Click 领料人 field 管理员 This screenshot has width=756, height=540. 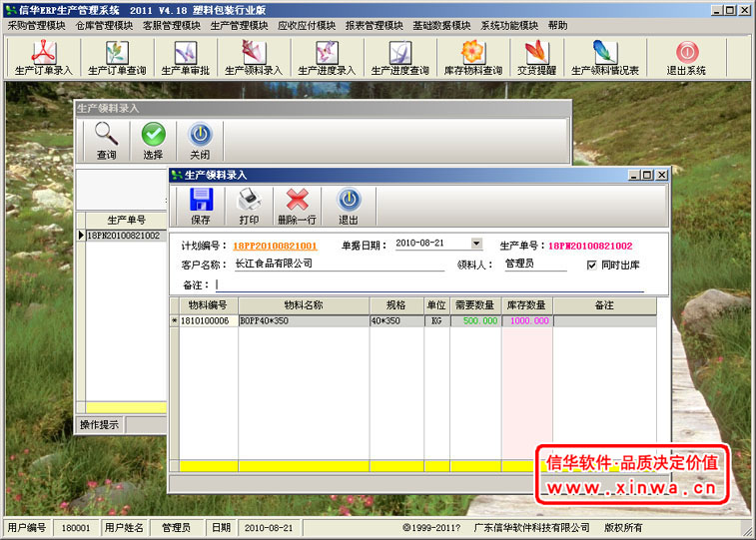[x=535, y=264]
